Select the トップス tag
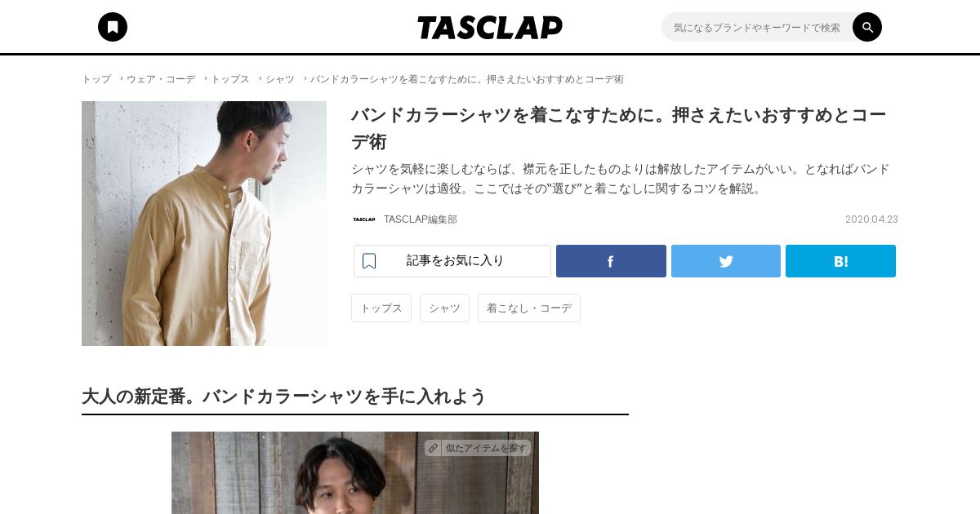980x514 pixels. pos(381,308)
